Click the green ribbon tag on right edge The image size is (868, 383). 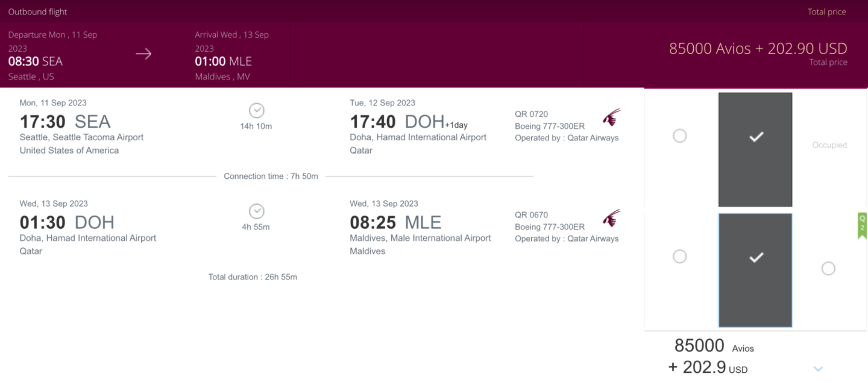click(x=862, y=225)
